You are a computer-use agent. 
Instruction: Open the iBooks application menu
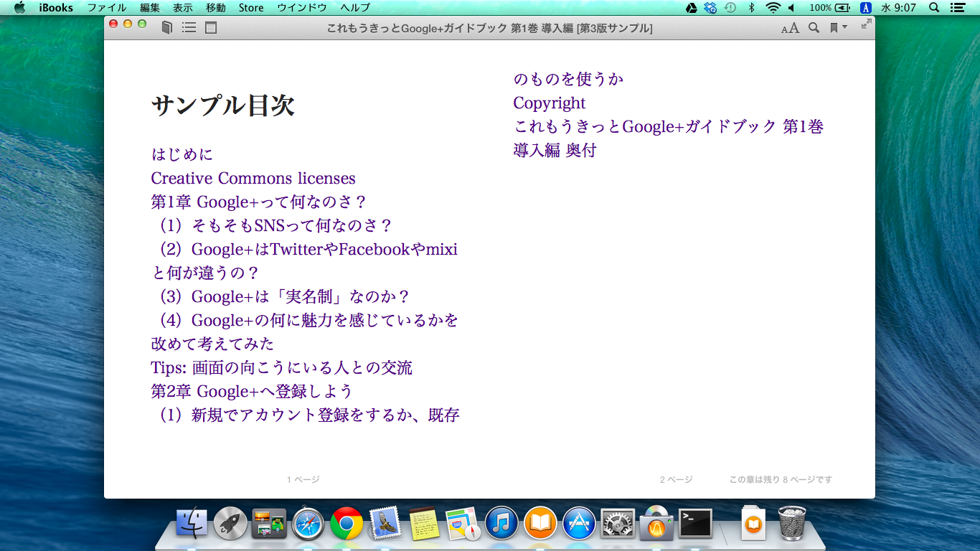56,8
